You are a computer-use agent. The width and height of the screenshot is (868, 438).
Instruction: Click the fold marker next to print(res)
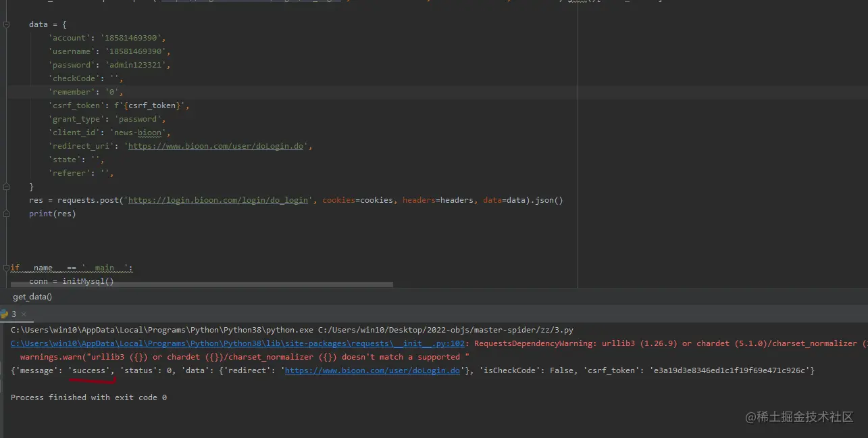tap(6, 214)
